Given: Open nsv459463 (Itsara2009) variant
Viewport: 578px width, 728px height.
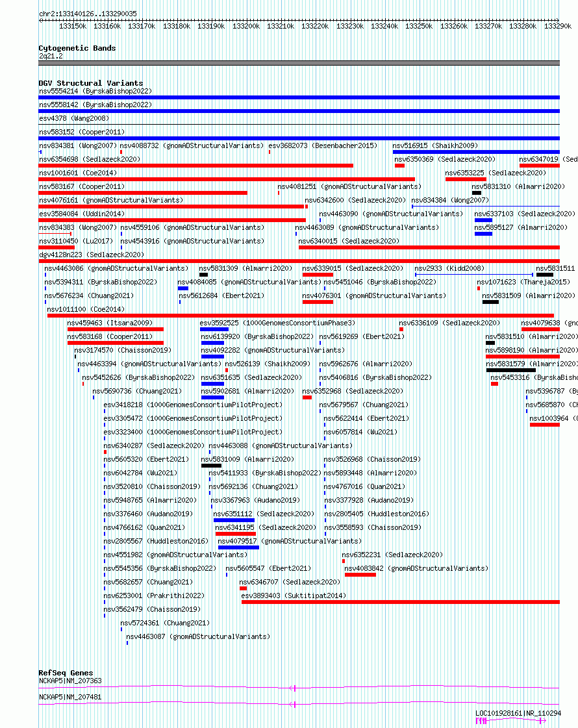Looking at the screenshot, I should click(x=110, y=323).
